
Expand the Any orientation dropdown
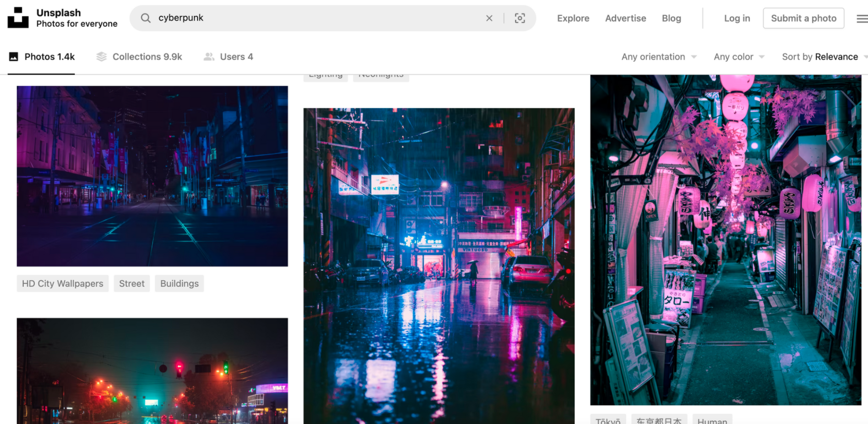(659, 57)
